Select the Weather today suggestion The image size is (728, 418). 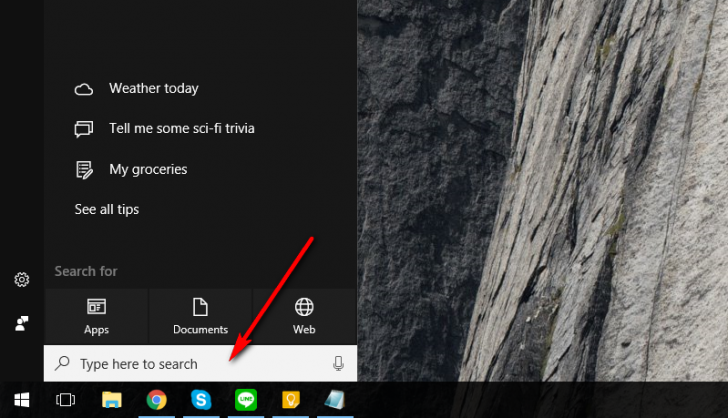pos(154,88)
